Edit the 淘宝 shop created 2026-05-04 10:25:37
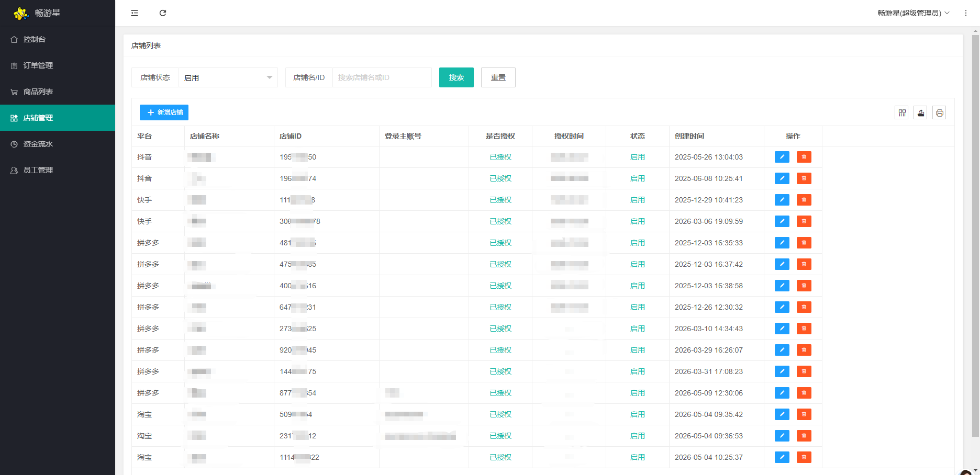This screenshot has height=475, width=980. pos(782,457)
